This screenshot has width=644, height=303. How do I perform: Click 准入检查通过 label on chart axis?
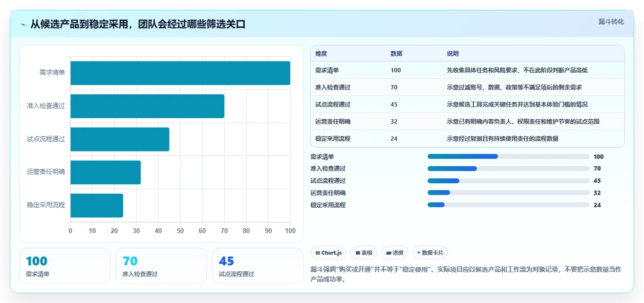pyautogui.click(x=46, y=106)
